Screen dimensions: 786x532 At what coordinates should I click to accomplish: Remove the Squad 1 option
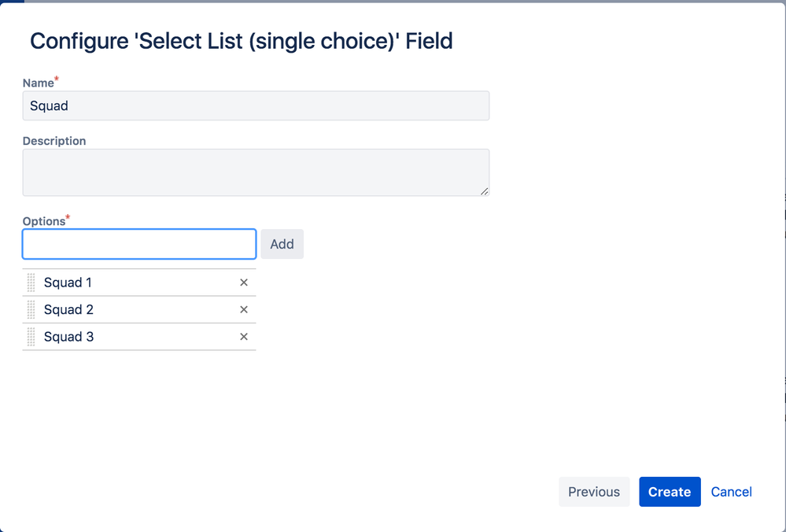pos(244,283)
